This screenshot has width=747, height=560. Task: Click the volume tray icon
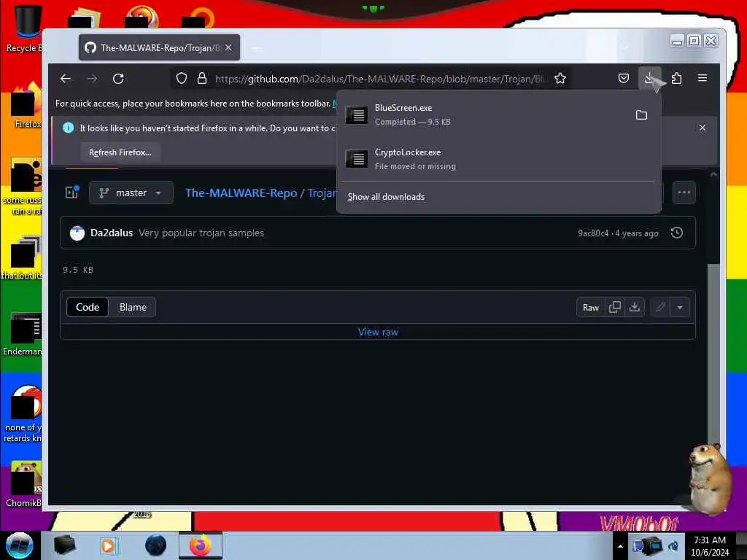point(673,546)
